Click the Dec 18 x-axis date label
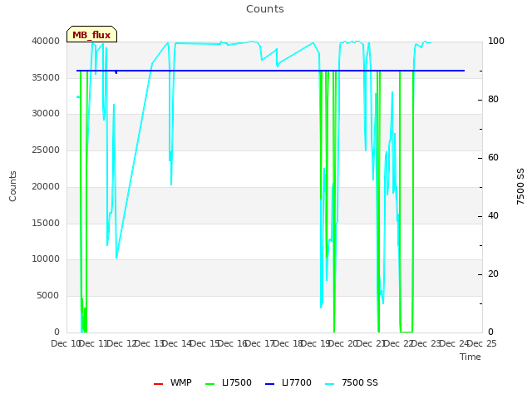This screenshot has width=532, height=399. point(288,343)
